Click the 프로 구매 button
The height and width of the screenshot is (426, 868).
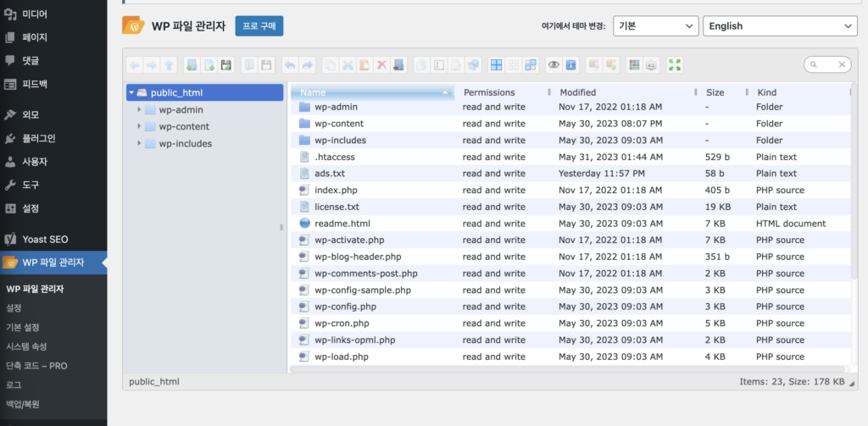pyautogui.click(x=259, y=26)
